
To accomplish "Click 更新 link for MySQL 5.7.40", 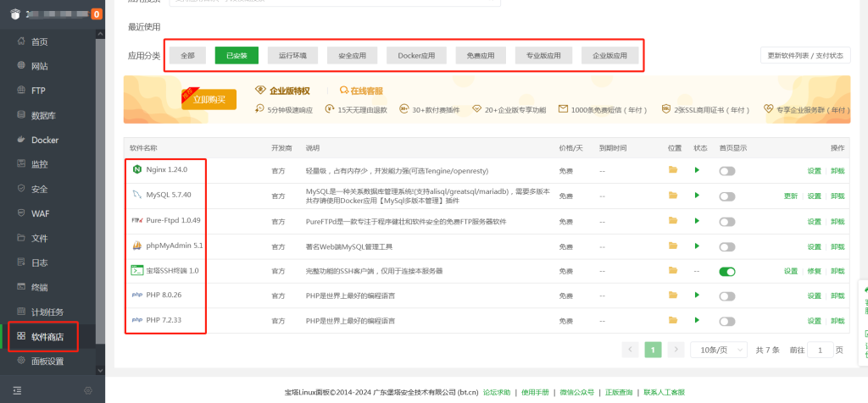I will [x=791, y=196].
